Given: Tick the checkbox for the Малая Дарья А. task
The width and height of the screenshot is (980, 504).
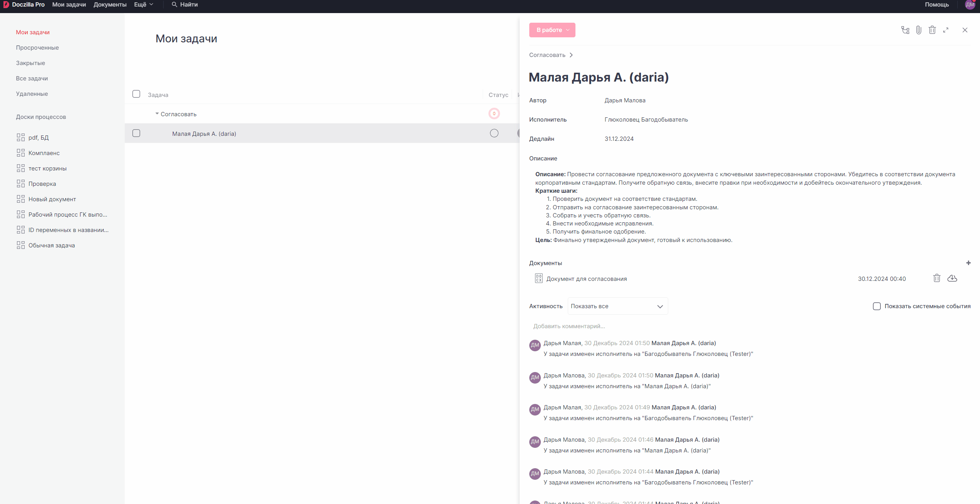Looking at the screenshot, I should 136,134.
